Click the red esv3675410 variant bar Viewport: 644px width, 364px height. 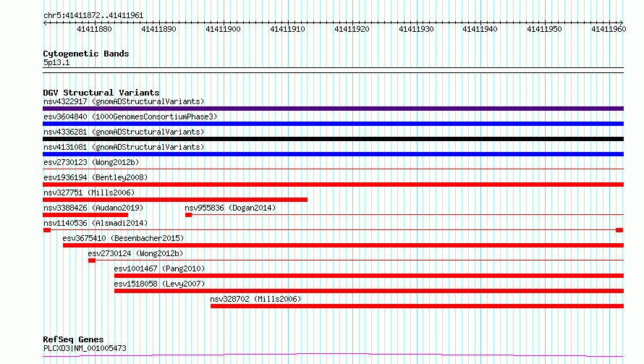click(x=344, y=245)
